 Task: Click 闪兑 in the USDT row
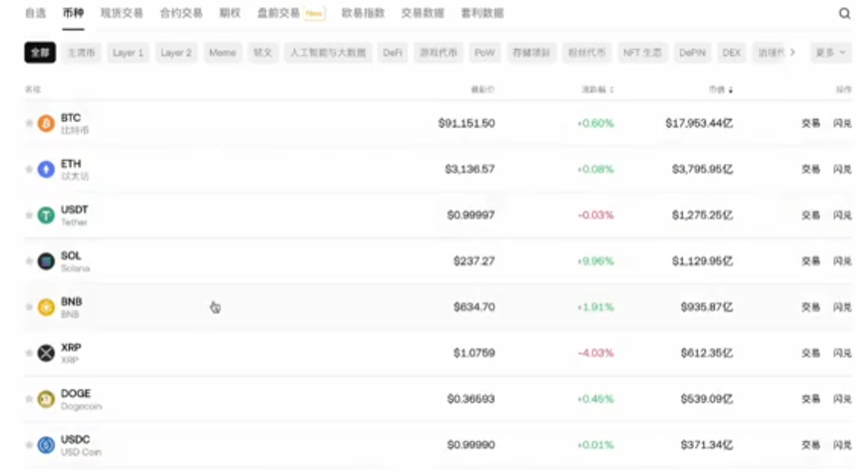[842, 215]
